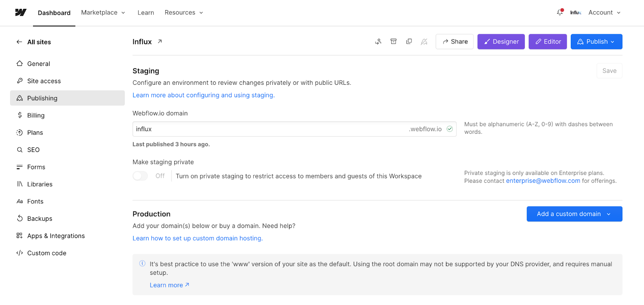Click the back arrow beside All sites

click(19, 42)
